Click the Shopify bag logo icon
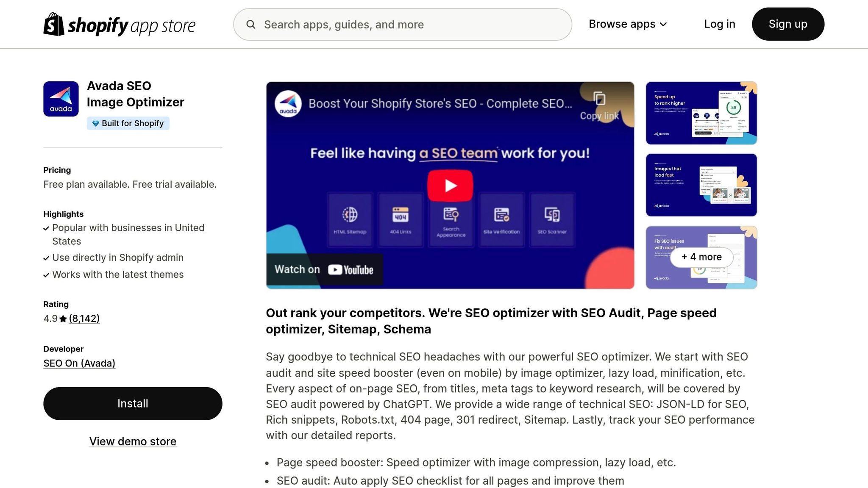The height and width of the screenshot is (488, 868). (x=53, y=25)
